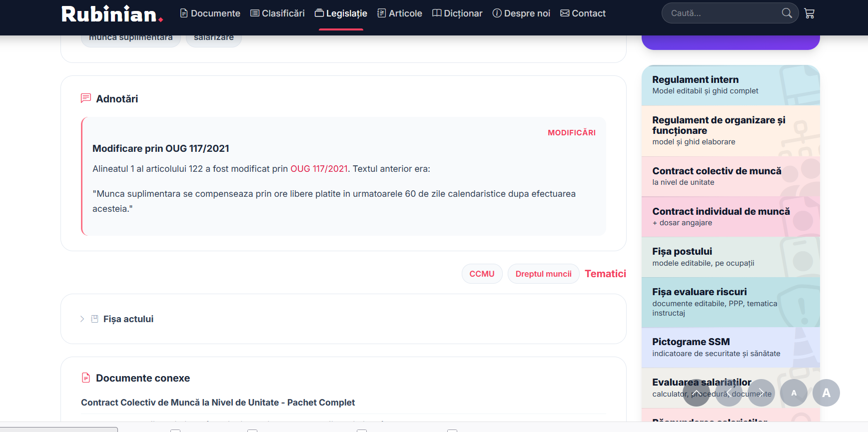Open the shopping cart
Image resolution: width=868 pixels, height=432 pixels.
coord(810,13)
